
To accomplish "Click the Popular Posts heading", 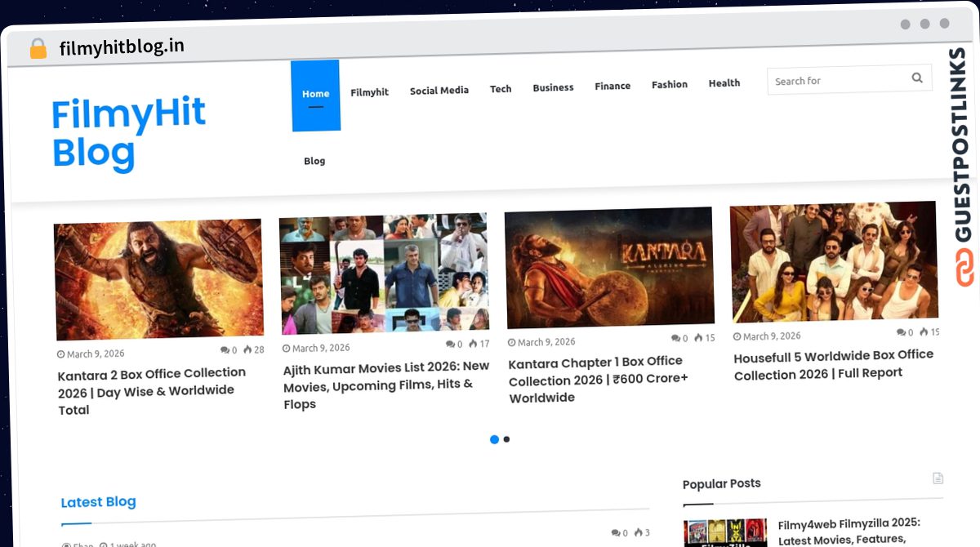I will coord(722,484).
